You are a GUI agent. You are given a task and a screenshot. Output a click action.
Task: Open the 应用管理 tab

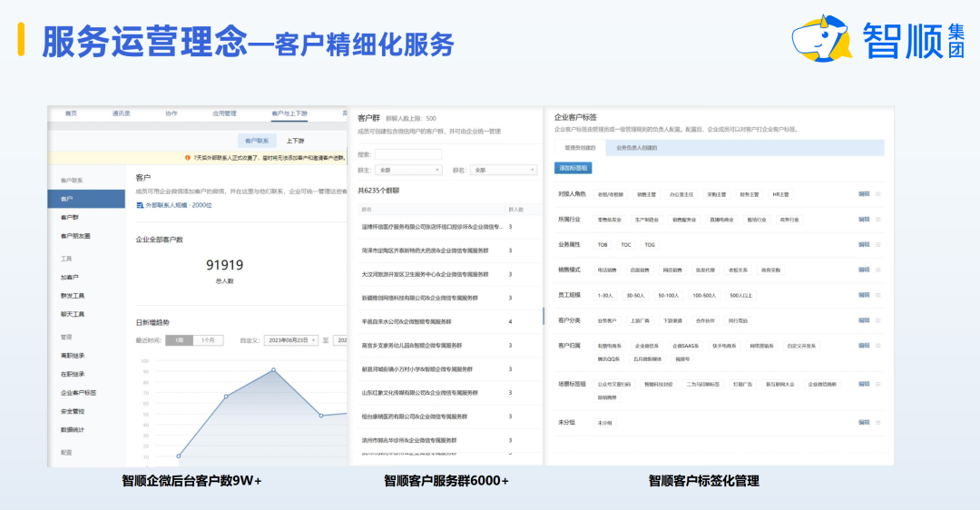(224, 113)
